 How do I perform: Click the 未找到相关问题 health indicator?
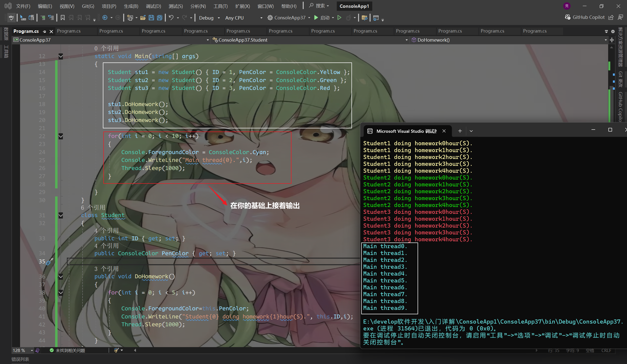[67, 350]
